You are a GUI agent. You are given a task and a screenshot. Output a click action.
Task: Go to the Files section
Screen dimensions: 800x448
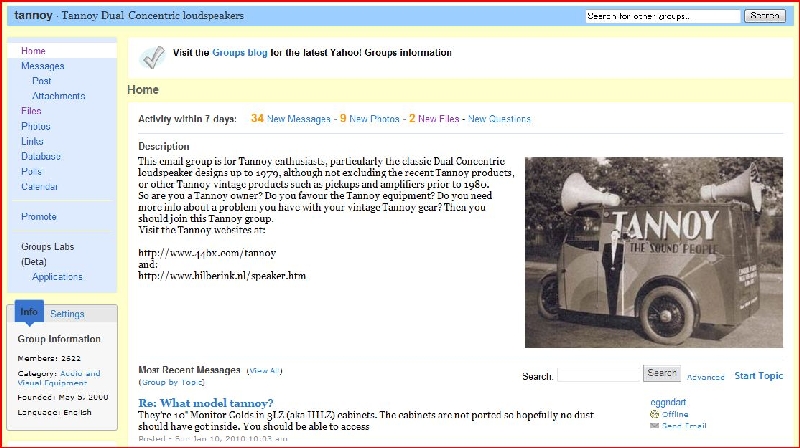(x=31, y=111)
